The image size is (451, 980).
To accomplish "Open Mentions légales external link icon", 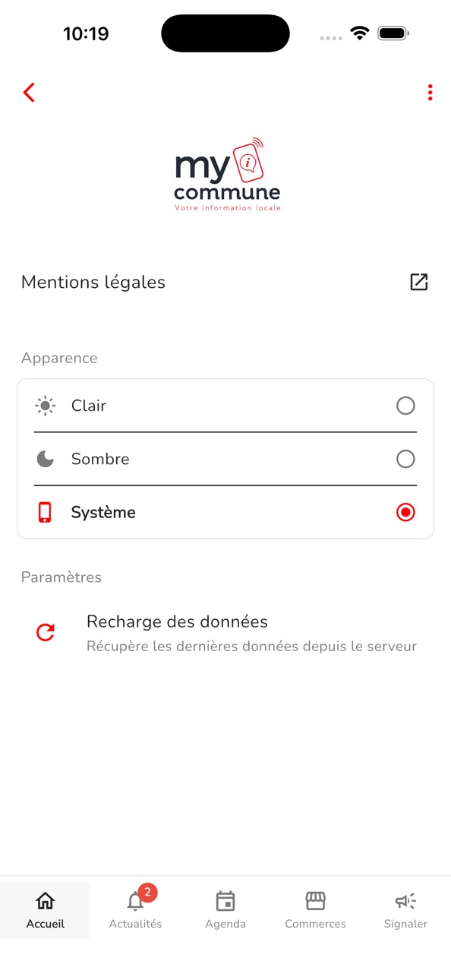I will [419, 282].
